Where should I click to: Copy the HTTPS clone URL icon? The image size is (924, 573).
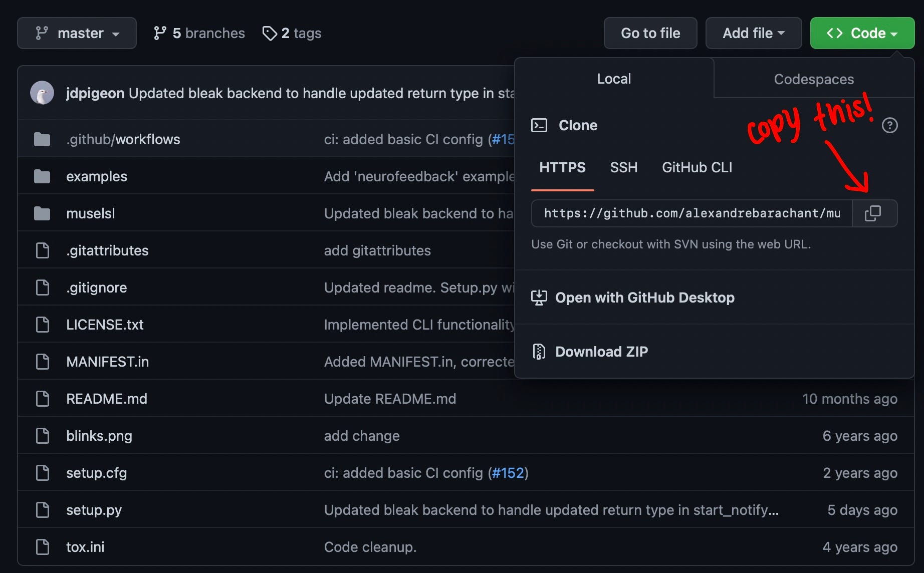coord(873,213)
